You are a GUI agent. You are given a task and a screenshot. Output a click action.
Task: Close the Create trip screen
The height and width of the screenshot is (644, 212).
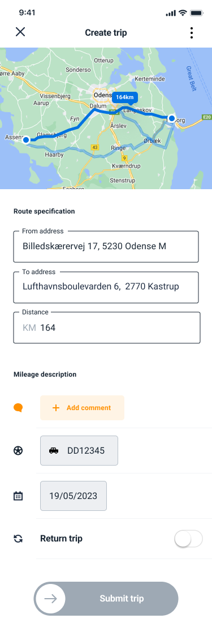point(20,32)
